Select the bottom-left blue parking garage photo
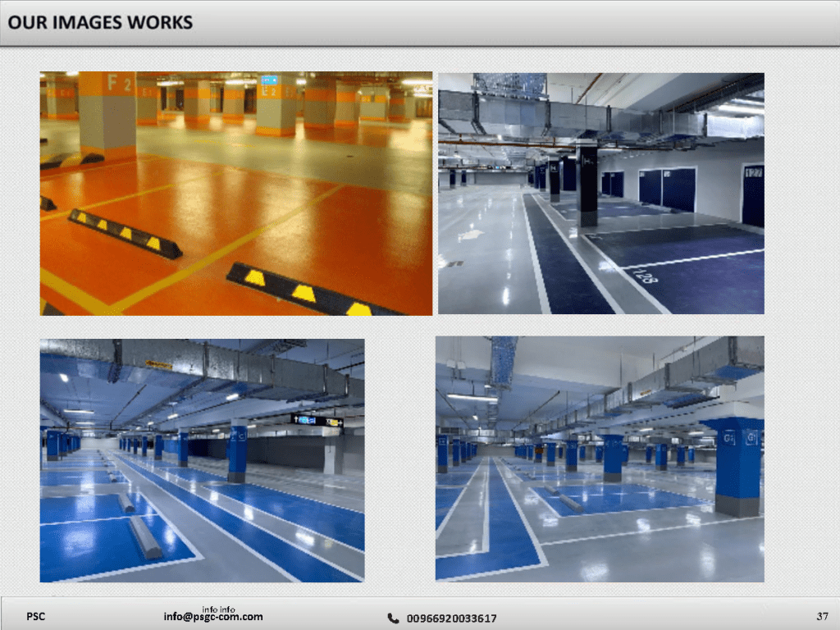 (202, 460)
